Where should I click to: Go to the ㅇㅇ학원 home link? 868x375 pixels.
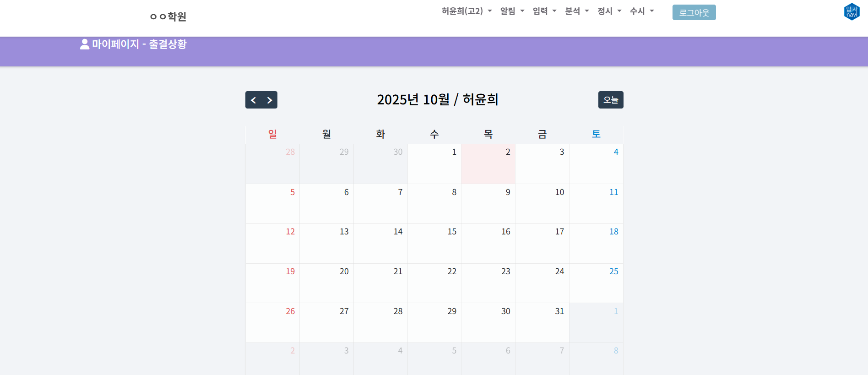pos(168,16)
